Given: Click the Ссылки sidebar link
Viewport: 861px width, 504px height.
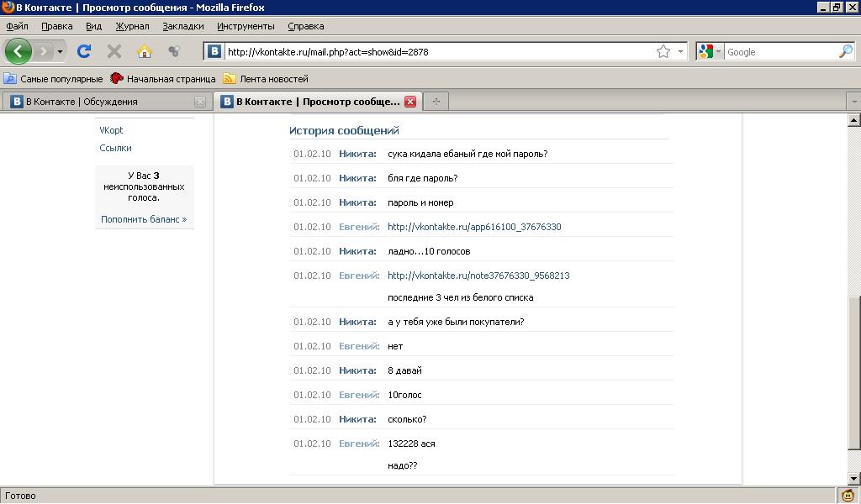Looking at the screenshot, I should coord(115,148).
